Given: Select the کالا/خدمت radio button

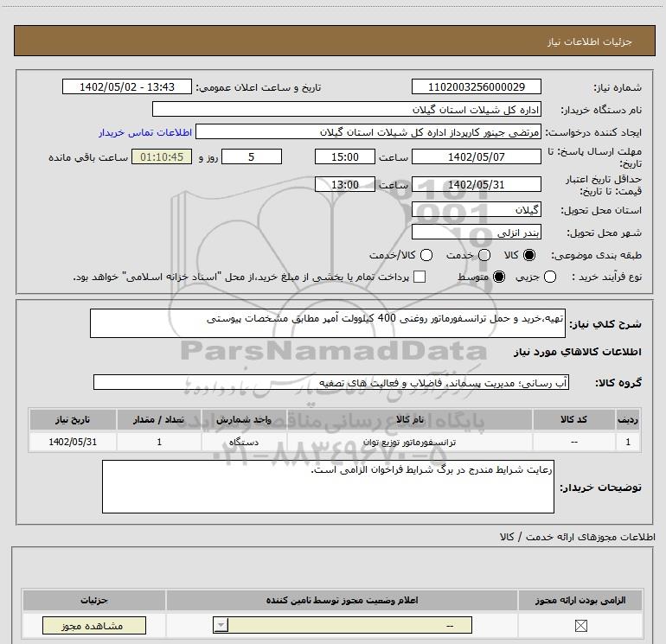Looking at the screenshot, I should click(x=426, y=255).
